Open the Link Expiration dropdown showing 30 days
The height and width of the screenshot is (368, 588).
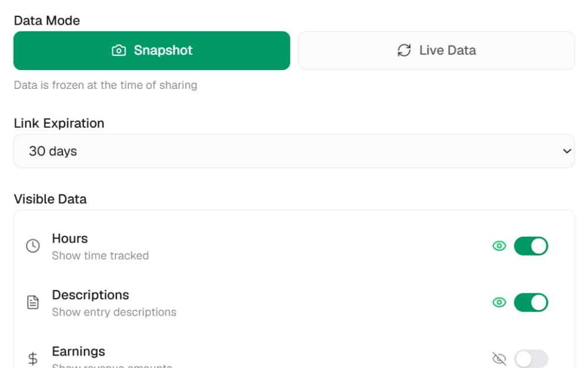[x=294, y=151]
